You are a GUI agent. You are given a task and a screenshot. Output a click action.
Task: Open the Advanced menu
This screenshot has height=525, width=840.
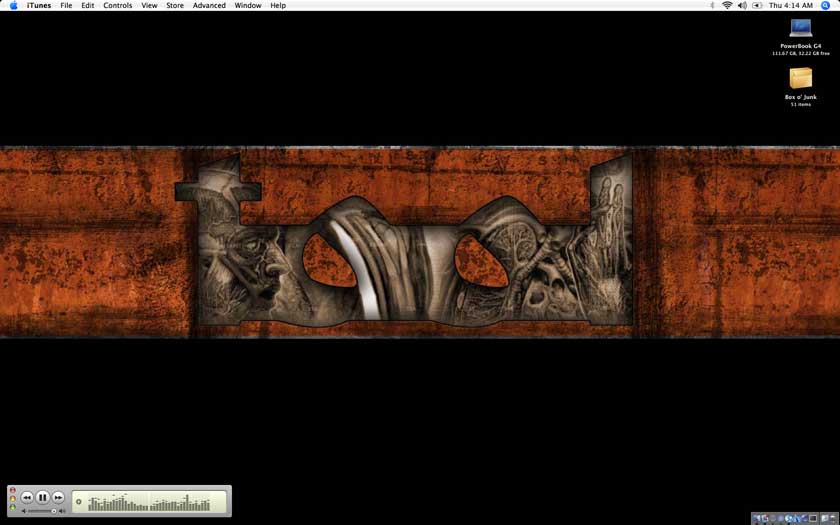(209, 5)
